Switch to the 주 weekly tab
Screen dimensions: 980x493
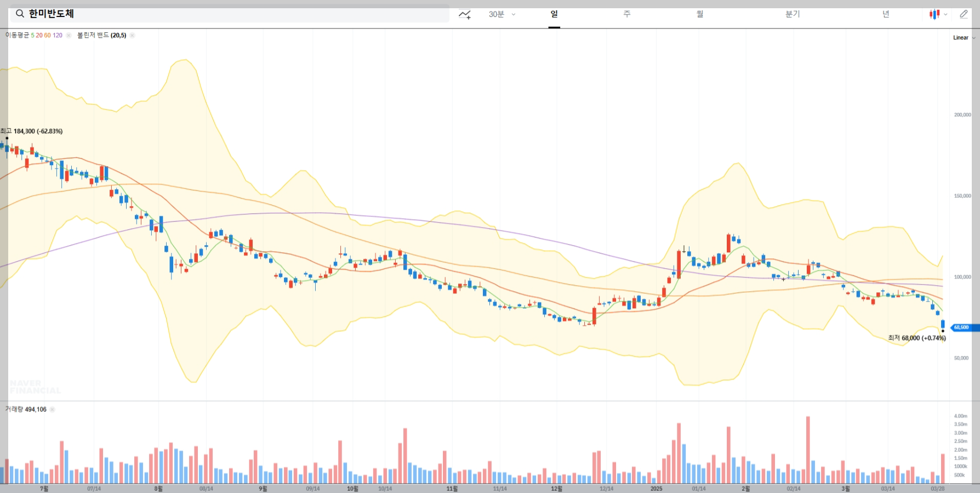coord(627,14)
